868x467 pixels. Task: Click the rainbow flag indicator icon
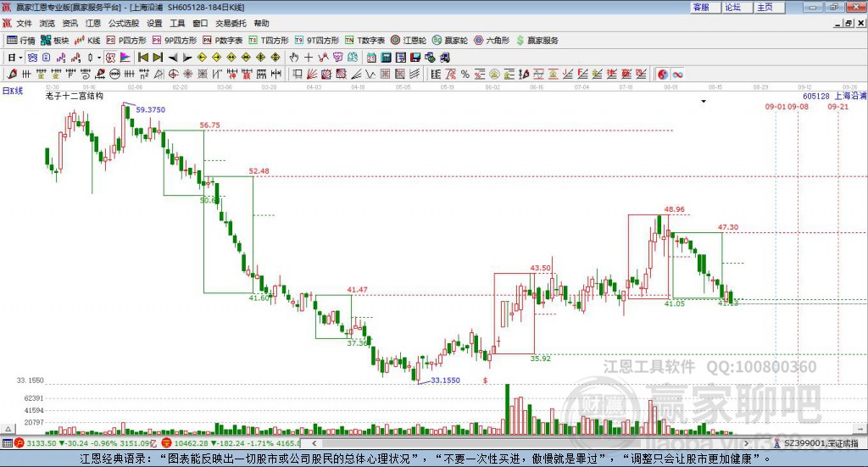tap(125, 58)
